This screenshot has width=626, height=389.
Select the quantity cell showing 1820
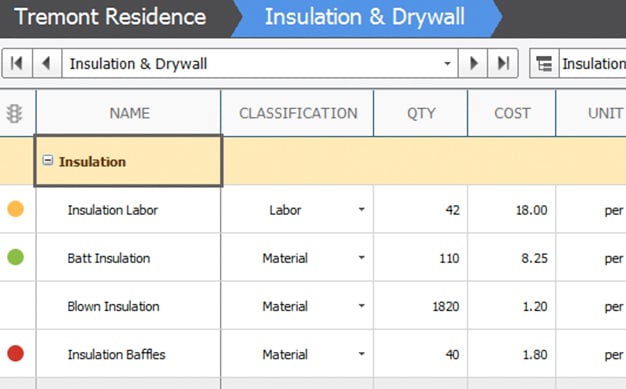pos(420,306)
